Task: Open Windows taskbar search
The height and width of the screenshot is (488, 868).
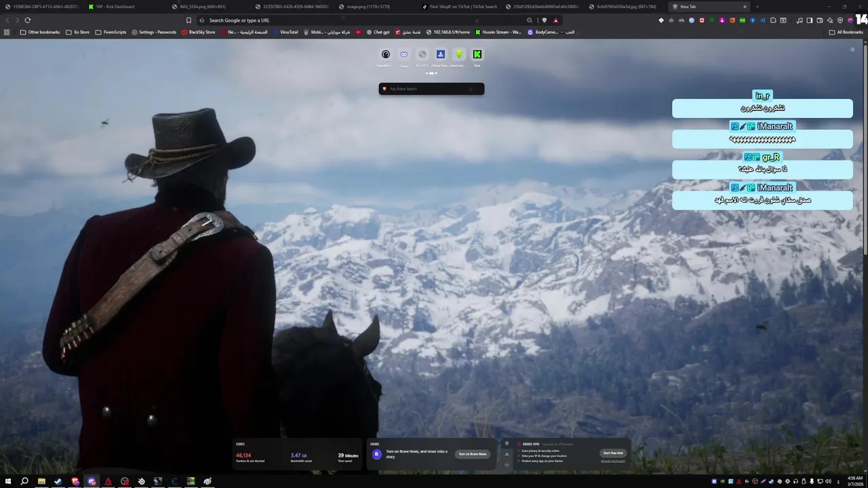Action: [x=24, y=481]
